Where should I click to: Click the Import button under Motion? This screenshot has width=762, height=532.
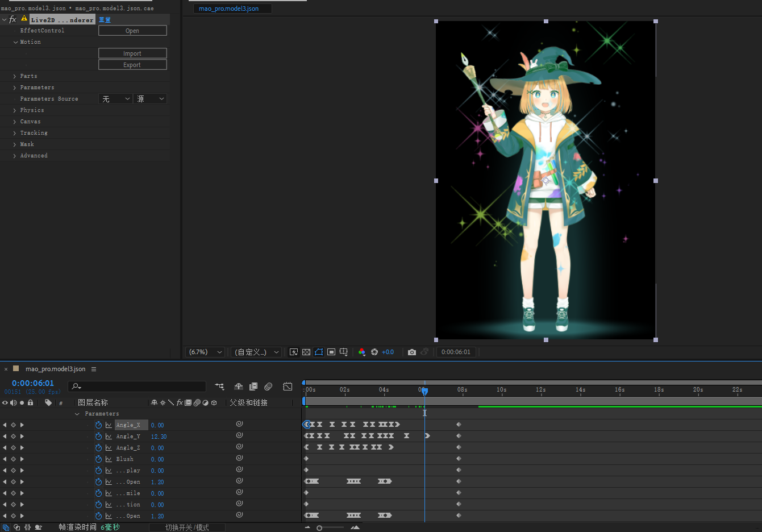[x=132, y=53]
